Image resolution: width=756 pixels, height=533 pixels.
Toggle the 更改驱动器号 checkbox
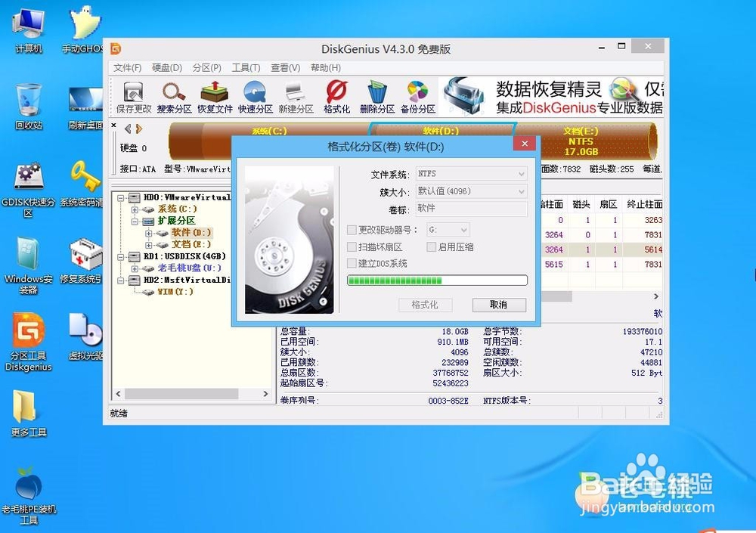pos(352,230)
